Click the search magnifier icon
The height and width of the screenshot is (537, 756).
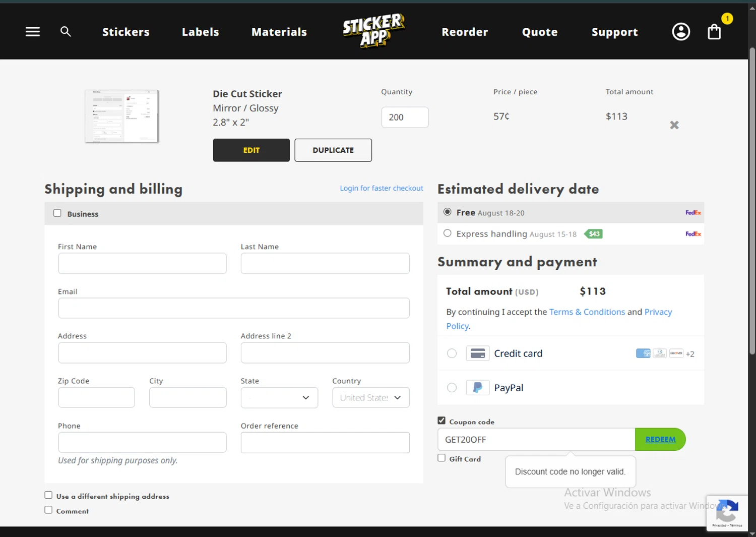point(66,32)
